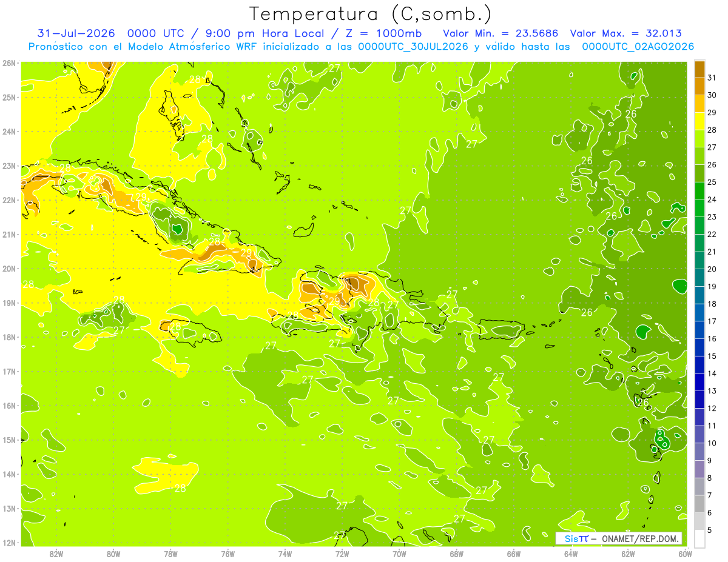
Task: Click the '22N' latitude axis label
Action: pos(8,200)
